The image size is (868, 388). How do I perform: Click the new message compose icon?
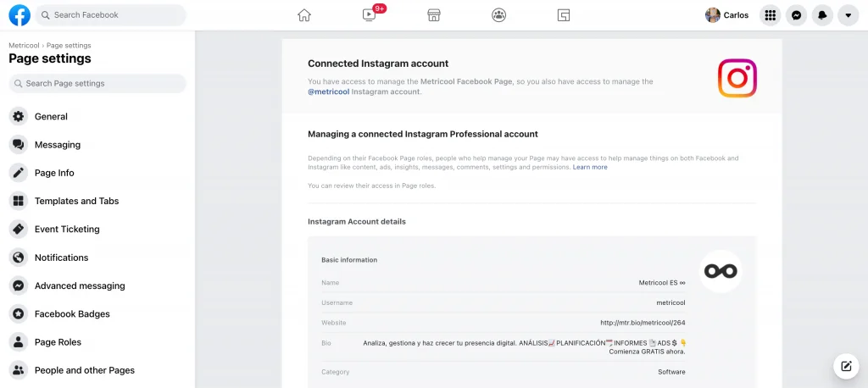[x=846, y=366]
